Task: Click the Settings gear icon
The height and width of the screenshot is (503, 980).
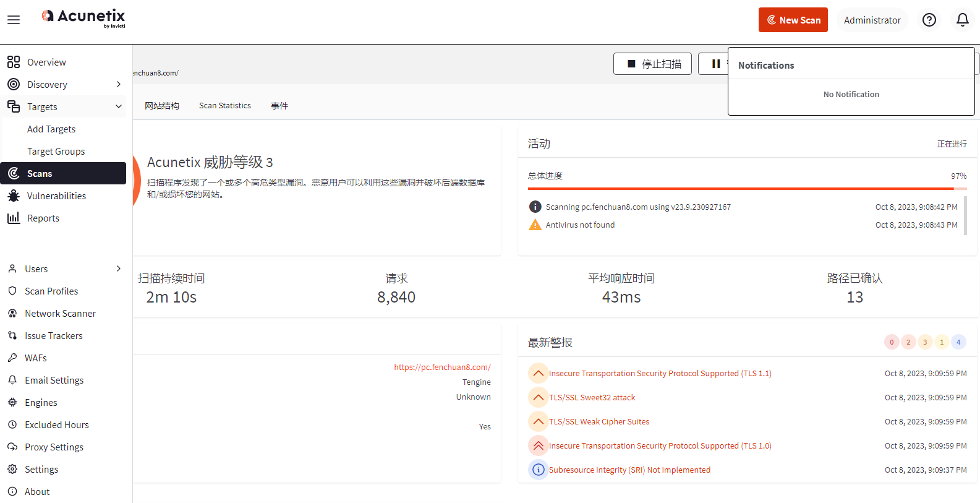Action: (x=12, y=469)
